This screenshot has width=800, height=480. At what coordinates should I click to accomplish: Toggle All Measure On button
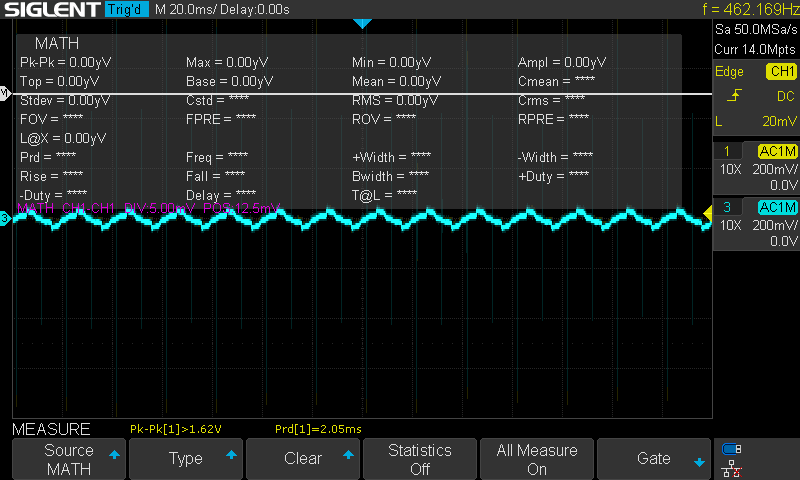click(x=537, y=459)
